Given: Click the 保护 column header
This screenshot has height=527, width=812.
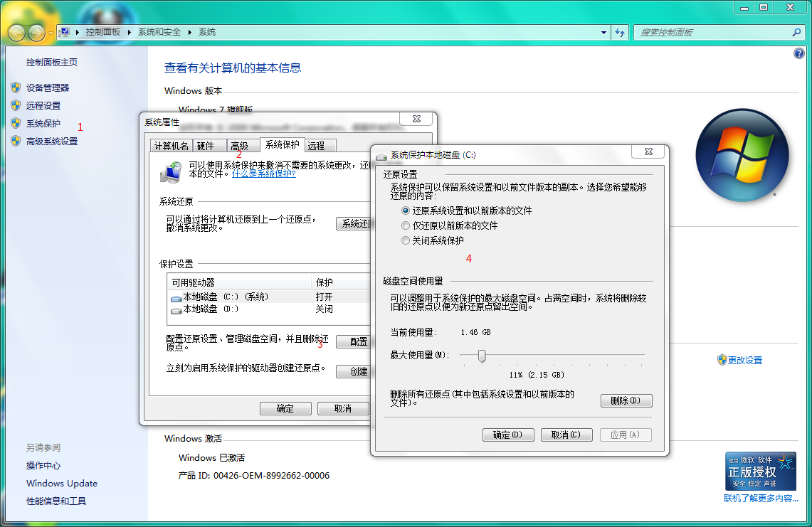Looking at the screenshot, I should coord(341,282).
